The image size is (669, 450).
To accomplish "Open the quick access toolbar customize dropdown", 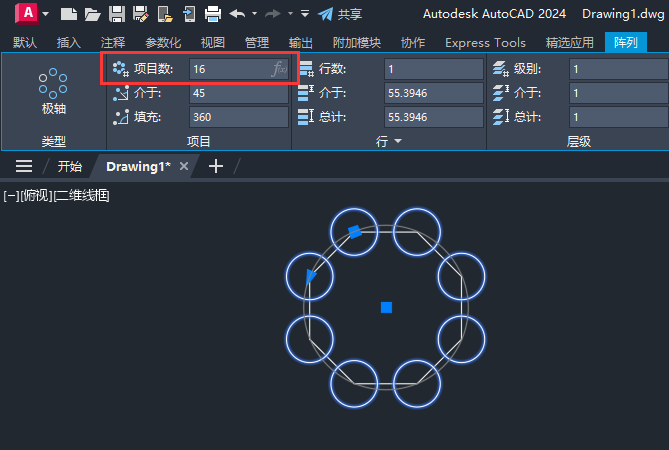I will tap(305, 14).
